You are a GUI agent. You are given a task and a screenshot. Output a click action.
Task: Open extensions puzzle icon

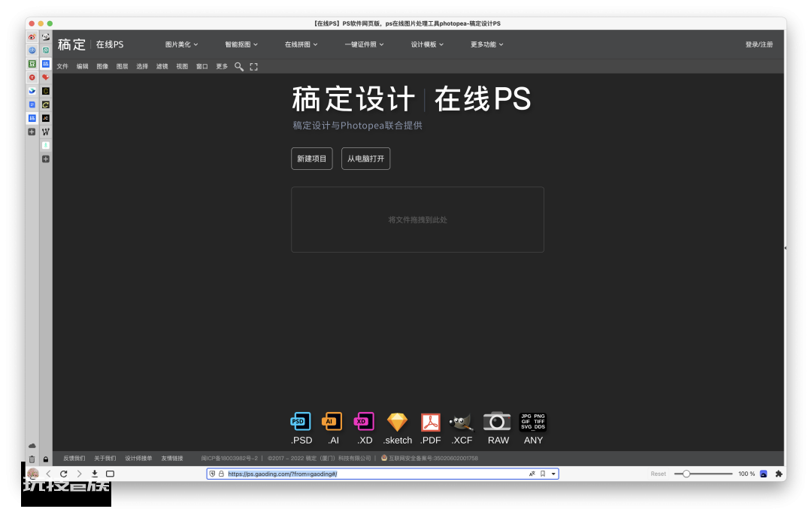(778, 474)
